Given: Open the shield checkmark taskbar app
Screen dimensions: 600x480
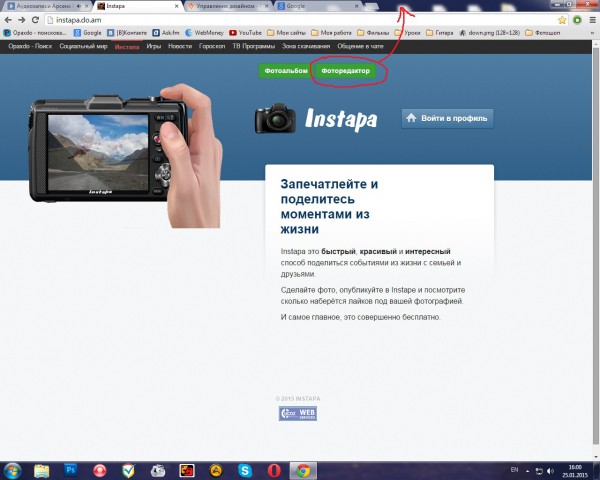Looking at the screenshot, I should 129,470.
